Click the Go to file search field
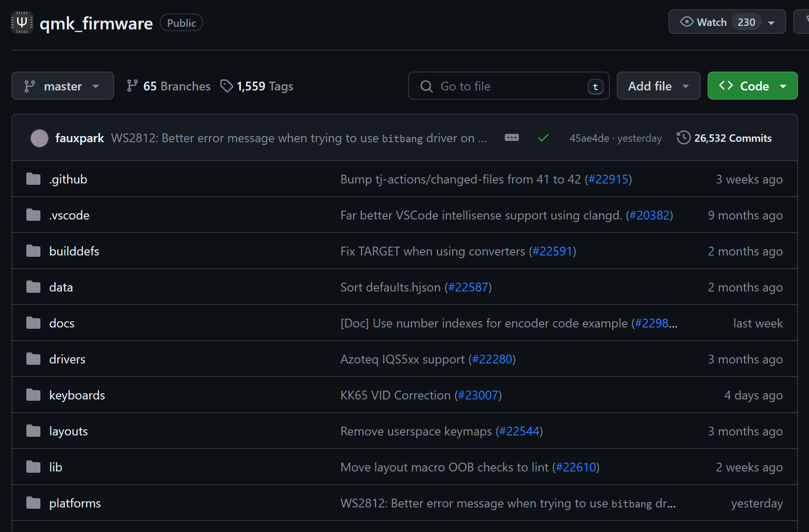Screen dimensions: 809x532 pos(509,86)
